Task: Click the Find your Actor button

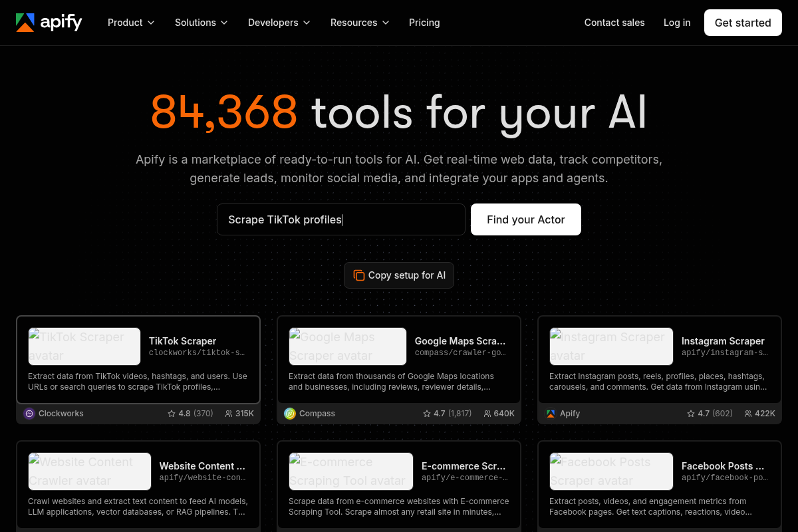Action: pyautogui.click(x=526, y=219)
